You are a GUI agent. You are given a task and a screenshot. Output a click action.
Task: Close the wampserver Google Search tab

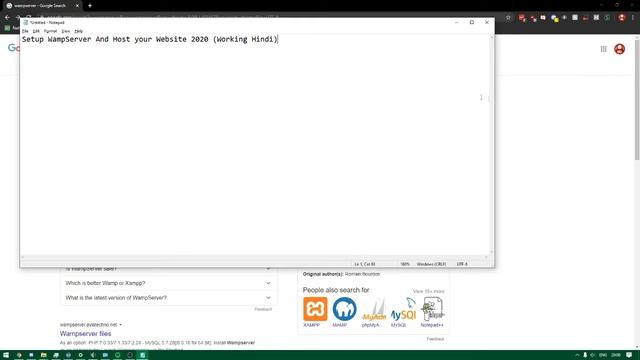[x=77, y=6]
